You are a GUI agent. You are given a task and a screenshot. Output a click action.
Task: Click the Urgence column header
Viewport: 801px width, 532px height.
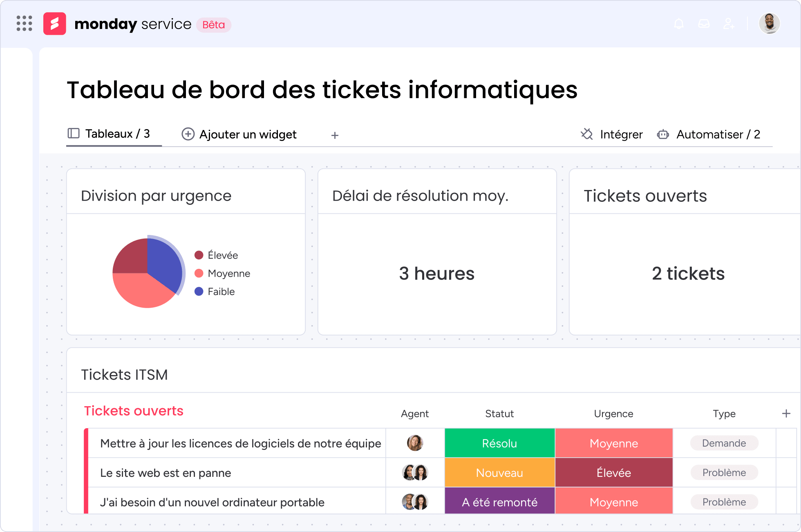coord(614,414)
